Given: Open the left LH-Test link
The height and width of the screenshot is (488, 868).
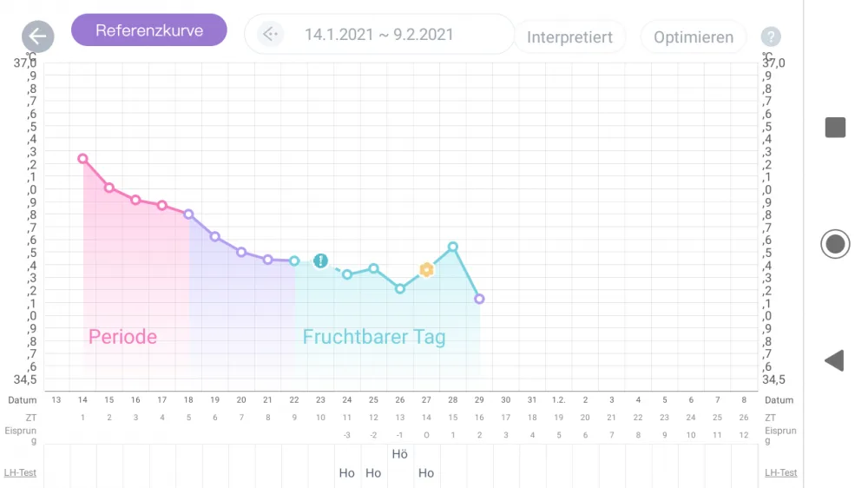Looking at the screenshot, I should click(20, 472).
